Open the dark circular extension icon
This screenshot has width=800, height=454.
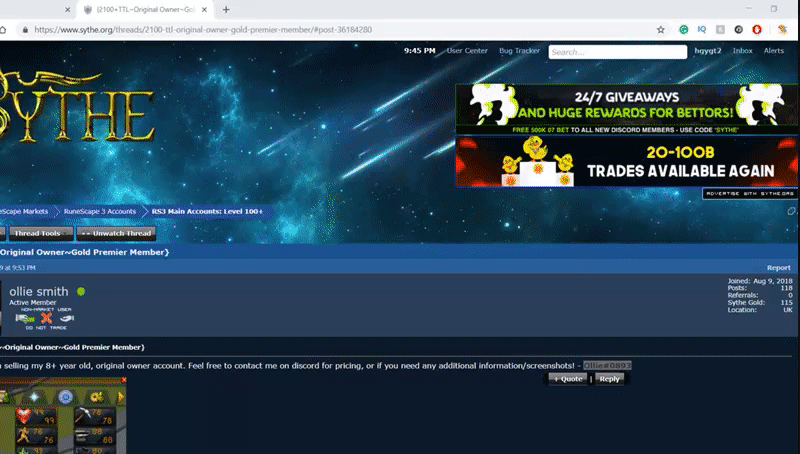(738, 30)
